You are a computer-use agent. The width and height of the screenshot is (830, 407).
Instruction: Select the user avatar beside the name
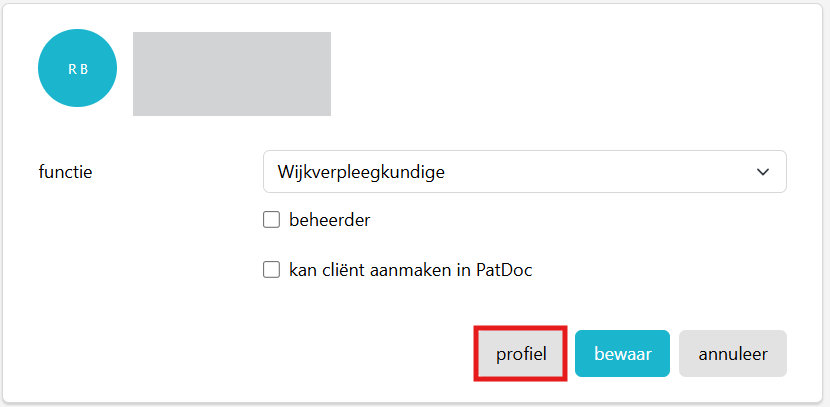[x=77, y=68]
